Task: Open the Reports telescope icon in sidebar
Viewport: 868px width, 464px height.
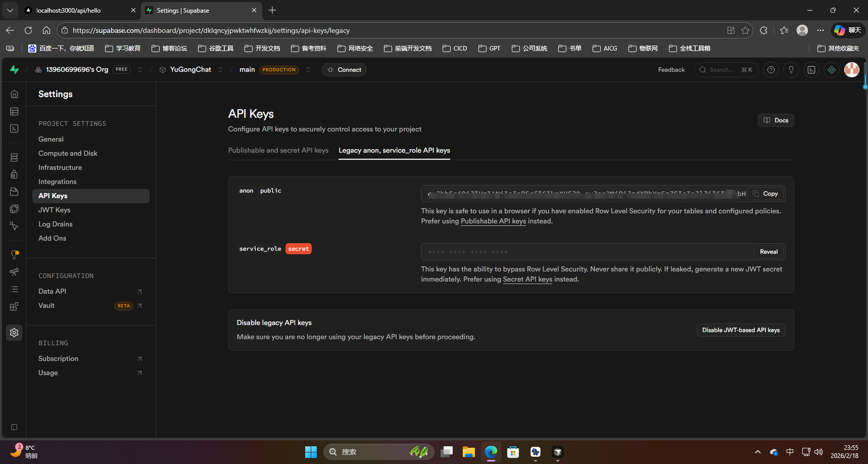Action: click(14, 272)
